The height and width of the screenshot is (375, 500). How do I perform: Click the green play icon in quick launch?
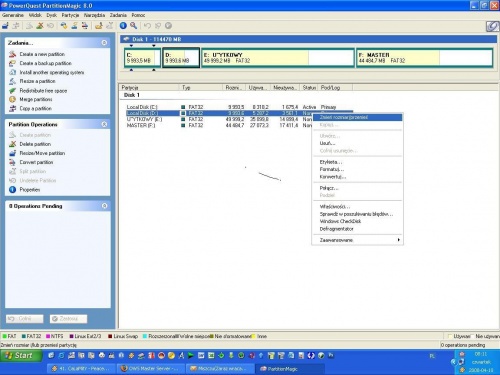(191, 356)
